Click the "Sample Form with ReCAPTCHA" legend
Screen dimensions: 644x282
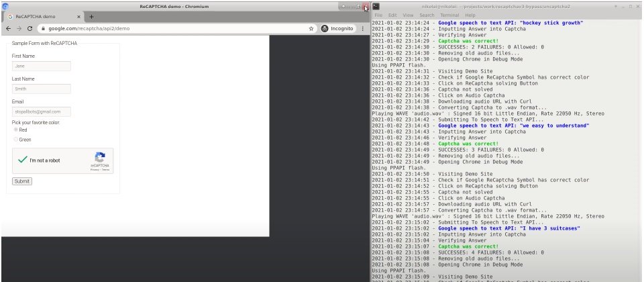(44, 43)
